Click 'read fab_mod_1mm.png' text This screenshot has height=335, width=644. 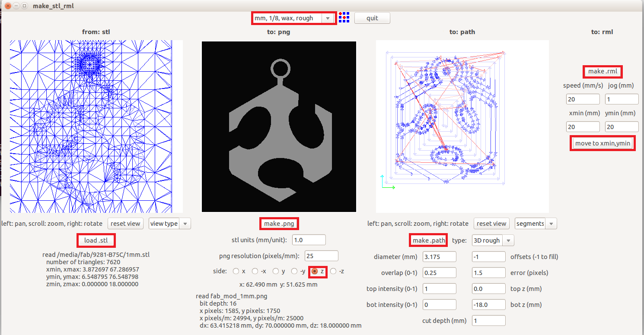[232, 296]
